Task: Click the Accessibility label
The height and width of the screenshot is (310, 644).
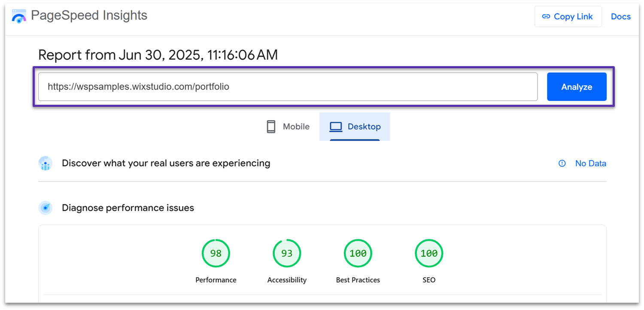Action: (x=287, y=280)
